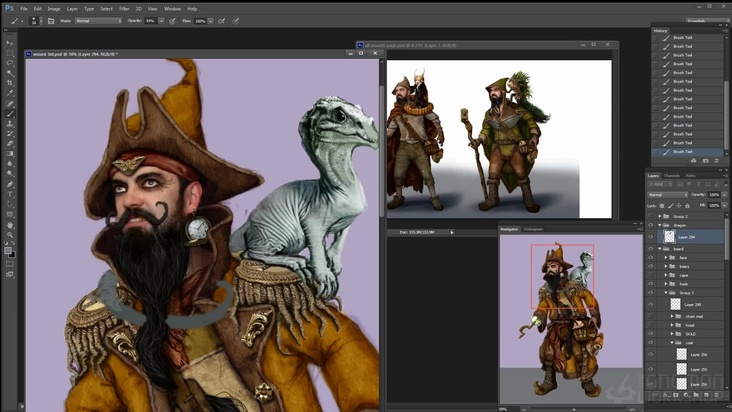Screen dimensions: 732x412
Task: Delete current history state
Action: 717,161
